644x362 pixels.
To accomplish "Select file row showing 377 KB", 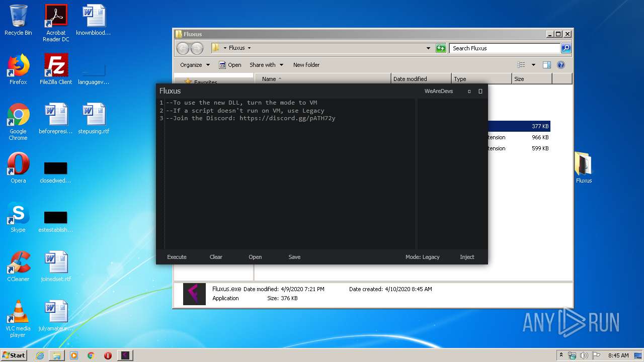I will pos(519,126).
